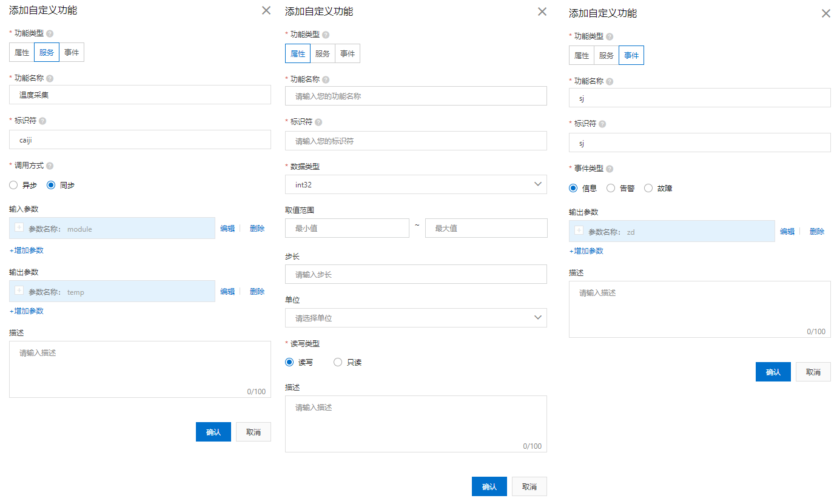Click plus icon in the module parameter row
This screenshot has height=504, width=837.
(19, 228)
